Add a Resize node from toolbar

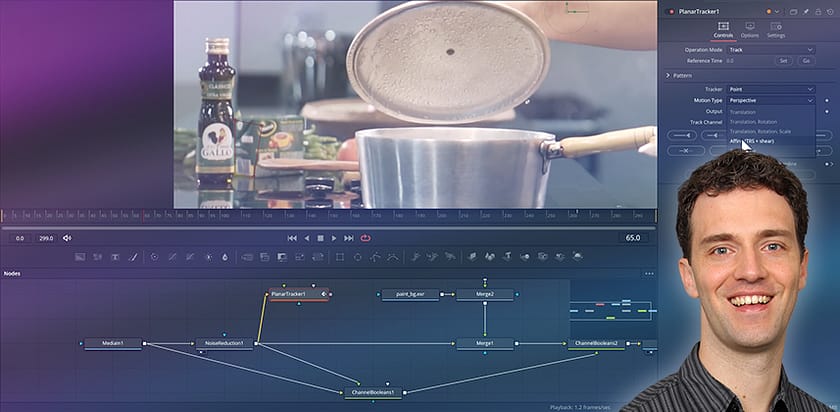coord(300,257)
